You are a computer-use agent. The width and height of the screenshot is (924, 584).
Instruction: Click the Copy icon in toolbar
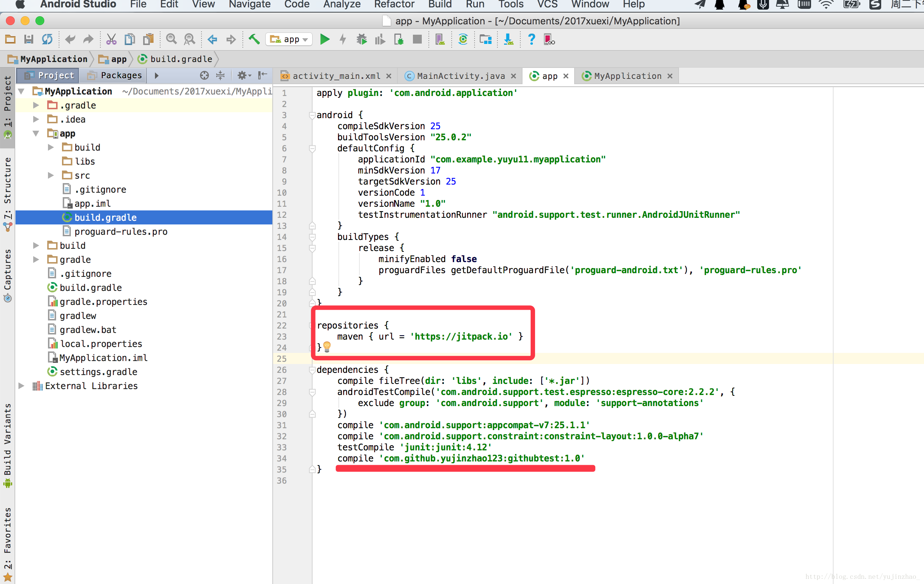130,39
